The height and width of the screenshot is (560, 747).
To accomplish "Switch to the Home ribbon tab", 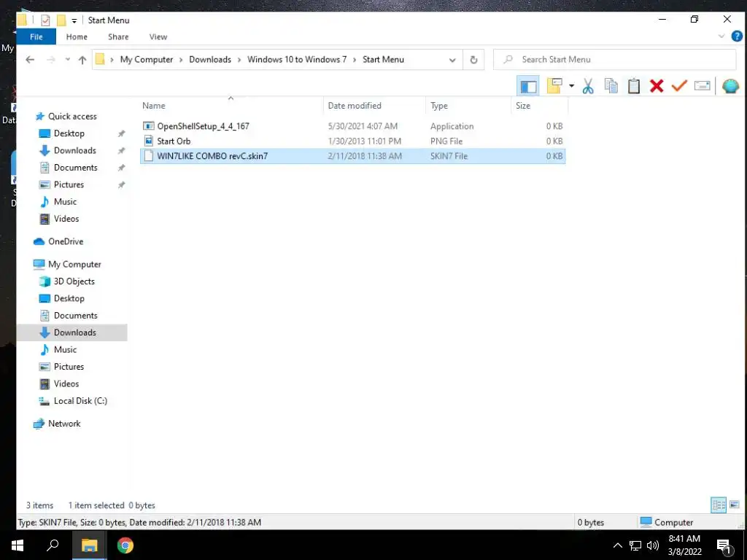I will point(77,36).
